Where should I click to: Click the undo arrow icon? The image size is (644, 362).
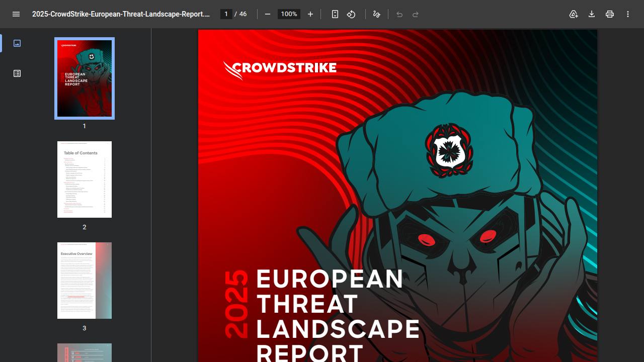click(x=399, y=14)
